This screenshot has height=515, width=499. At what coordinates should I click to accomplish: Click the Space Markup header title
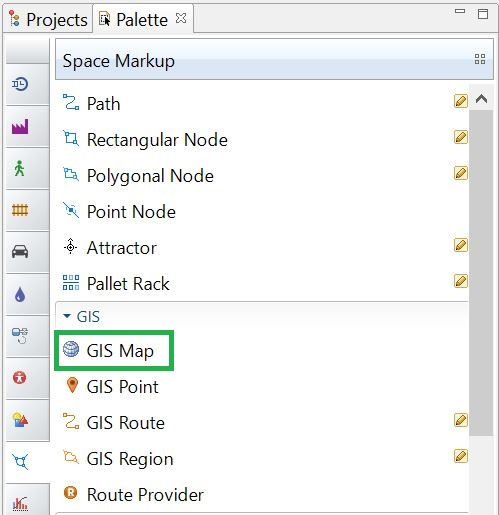coord(119,61)
